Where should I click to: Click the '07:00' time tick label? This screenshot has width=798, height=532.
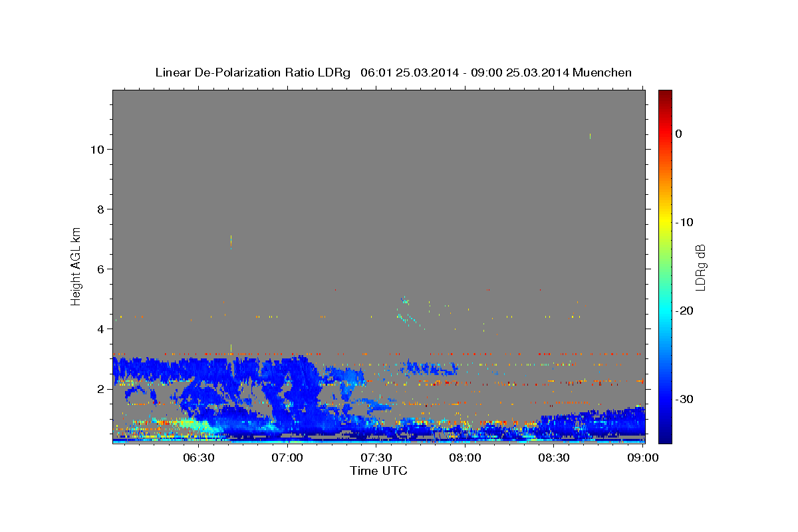287,458
